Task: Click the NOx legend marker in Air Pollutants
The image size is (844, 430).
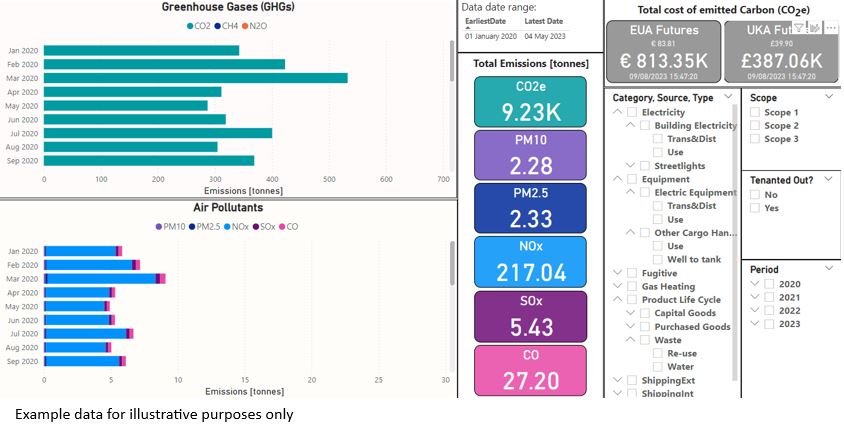Action: click(228, 227)
